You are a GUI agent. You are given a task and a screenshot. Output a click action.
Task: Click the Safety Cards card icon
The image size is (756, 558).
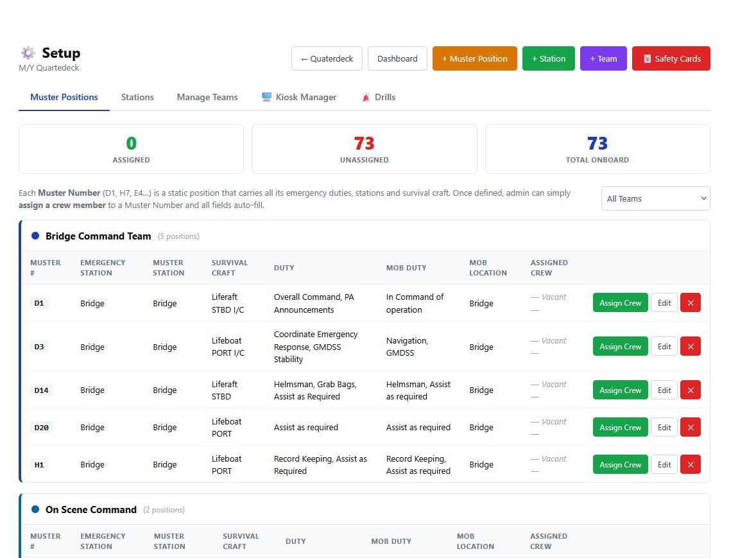pyautogui.click(x=647, y=59)
